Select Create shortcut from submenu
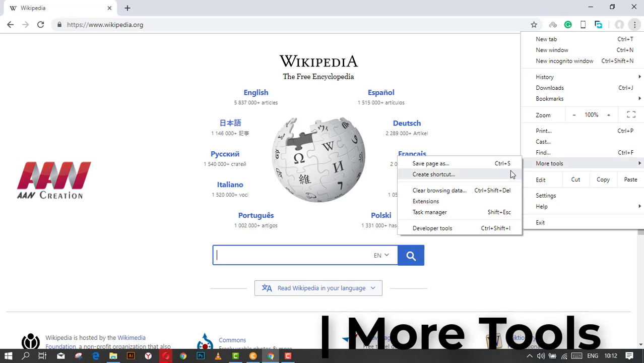Image resolution: width=644 pixels, height=363 pixels. click(x=433, y=174)
